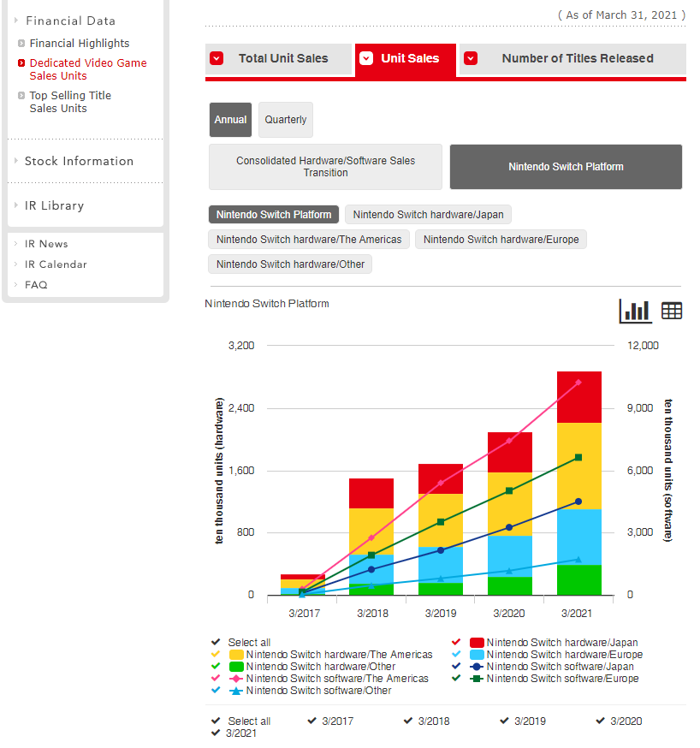This screenshot has width=700, height=748.
Task: Toggle years Select all checkbox
Action: pyautogui.click(x=216, y=721)
